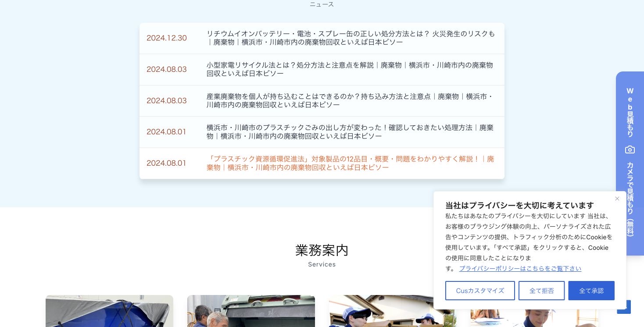Click the Cusカスタマイズ cookie button
The width and height of the screenshot is (644, 327).
[480, 291]
